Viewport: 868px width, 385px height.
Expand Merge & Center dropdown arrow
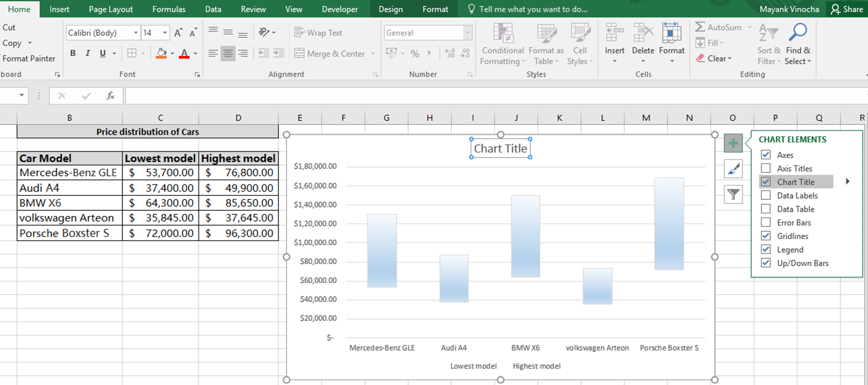[x=373, y=54]
